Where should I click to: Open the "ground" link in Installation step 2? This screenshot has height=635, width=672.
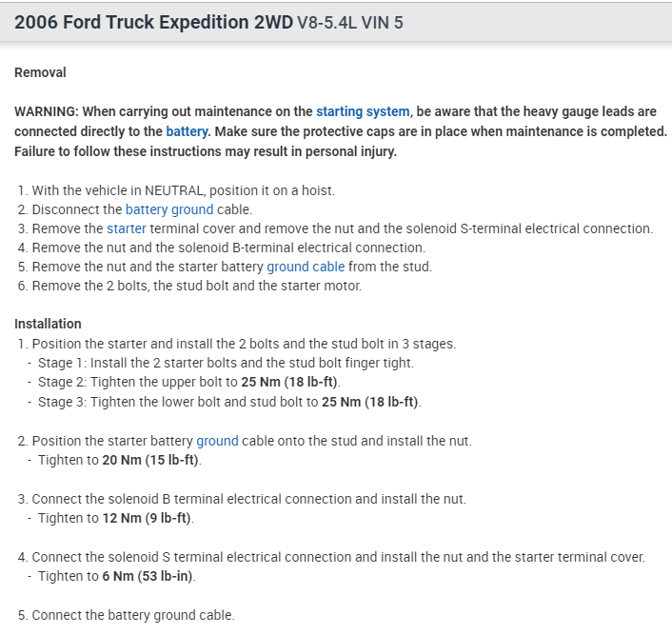[217, 441]
